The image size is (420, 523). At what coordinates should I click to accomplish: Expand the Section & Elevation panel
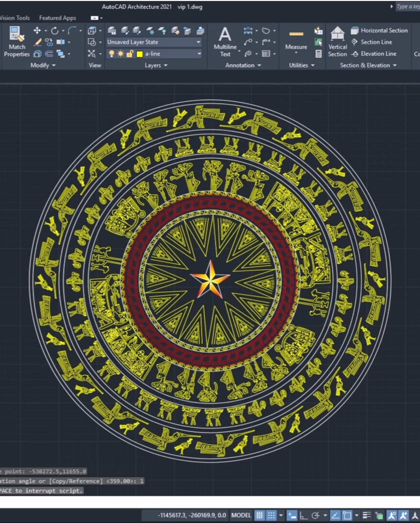(x=368, y=65)
